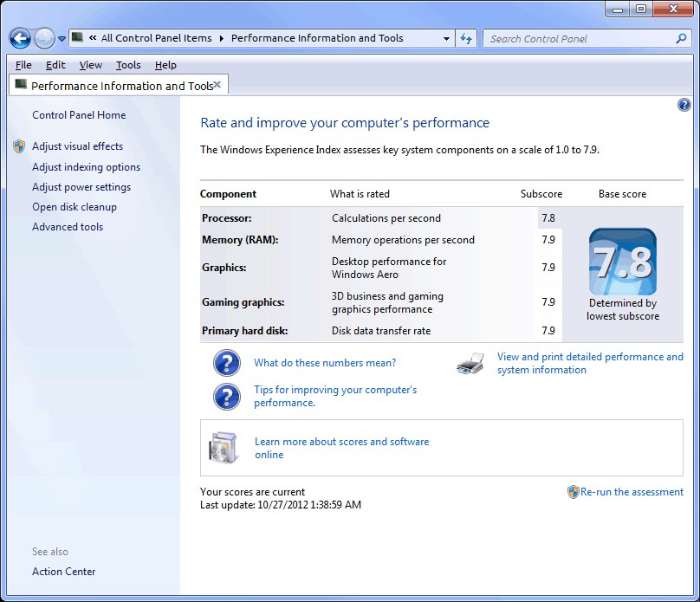Viewport: 700px width, 602px height.
Task: Go back using the Back arrow button
Action: tap(20, 39)
